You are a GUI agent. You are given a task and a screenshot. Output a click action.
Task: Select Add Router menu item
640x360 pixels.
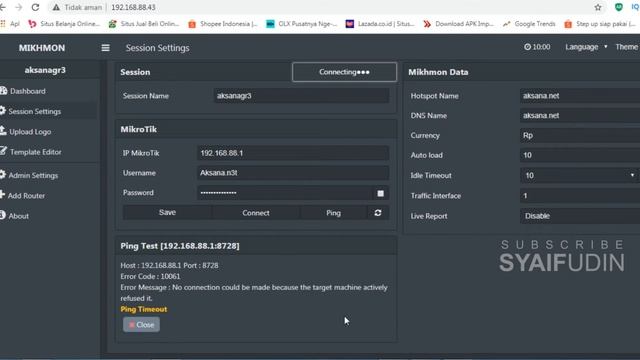click(x=26, y=196)
